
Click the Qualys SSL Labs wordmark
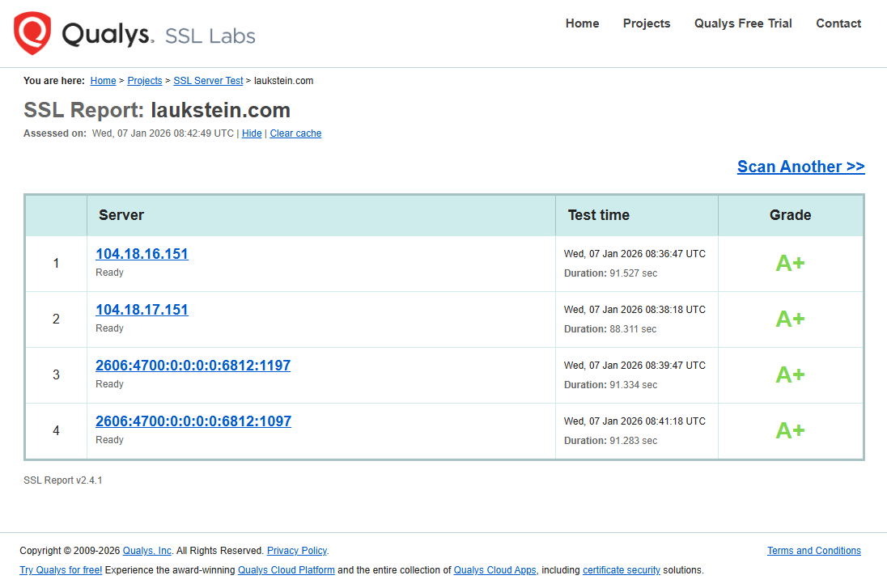pos(159,35)
